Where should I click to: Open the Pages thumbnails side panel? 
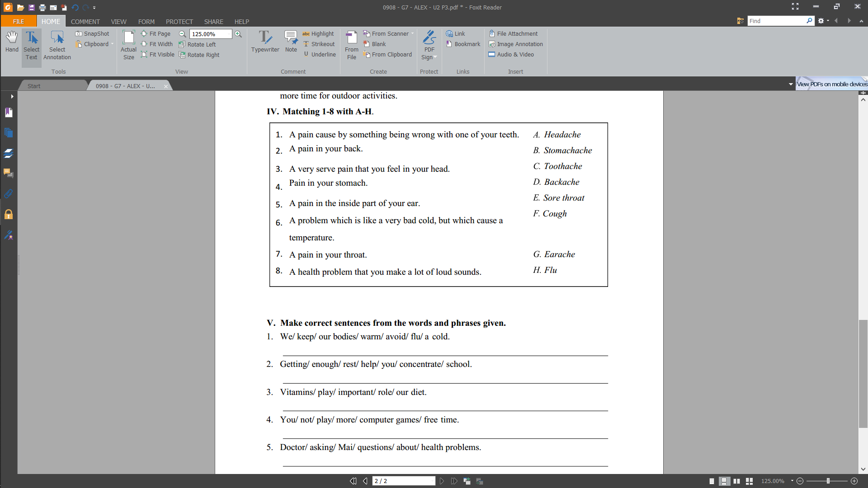9,133
